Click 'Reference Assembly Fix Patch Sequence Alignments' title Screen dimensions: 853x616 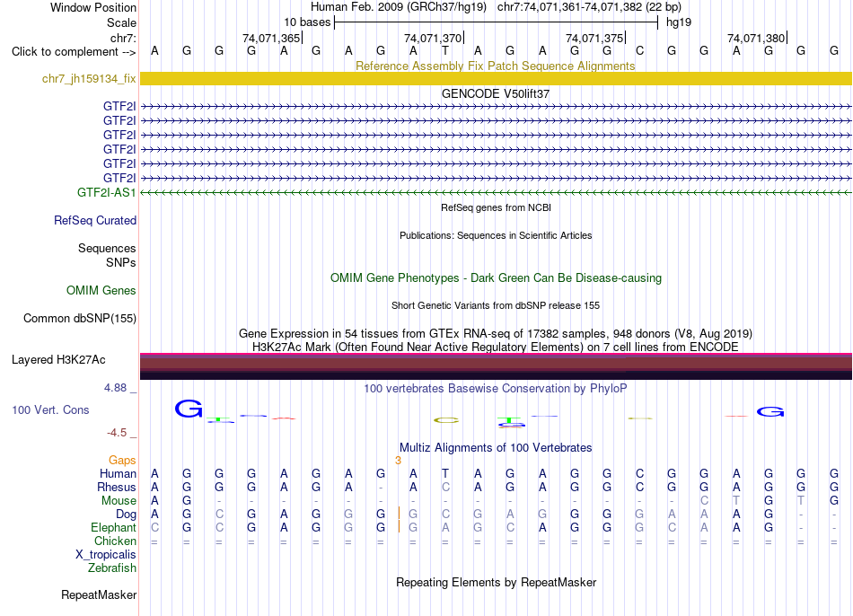click(x=496, y=66)
